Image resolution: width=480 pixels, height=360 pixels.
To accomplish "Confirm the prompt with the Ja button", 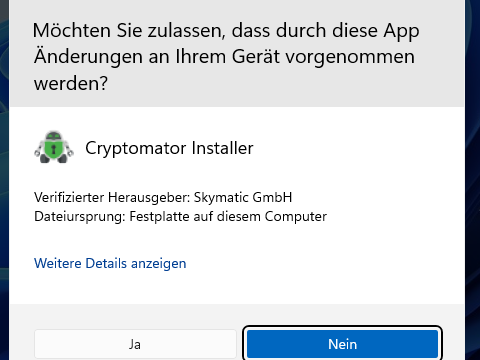I will 135,344.
